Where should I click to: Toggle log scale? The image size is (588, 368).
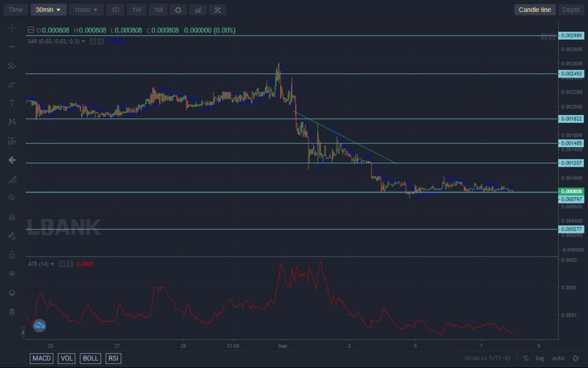[540, 359]
